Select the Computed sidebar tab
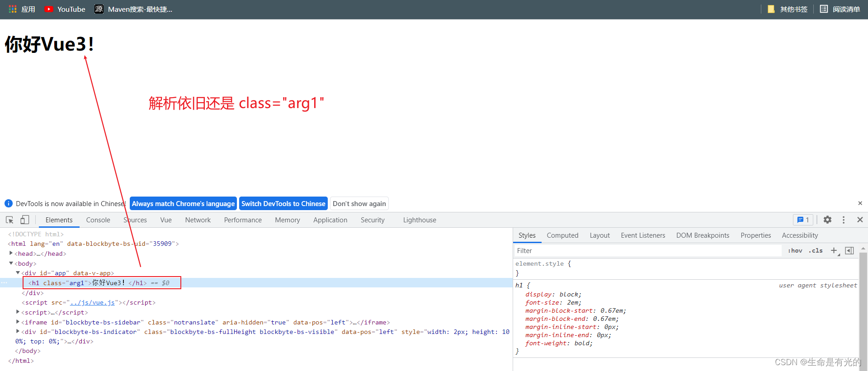The height and width of the screenshot is (371, 868). [x=562, y=235]
